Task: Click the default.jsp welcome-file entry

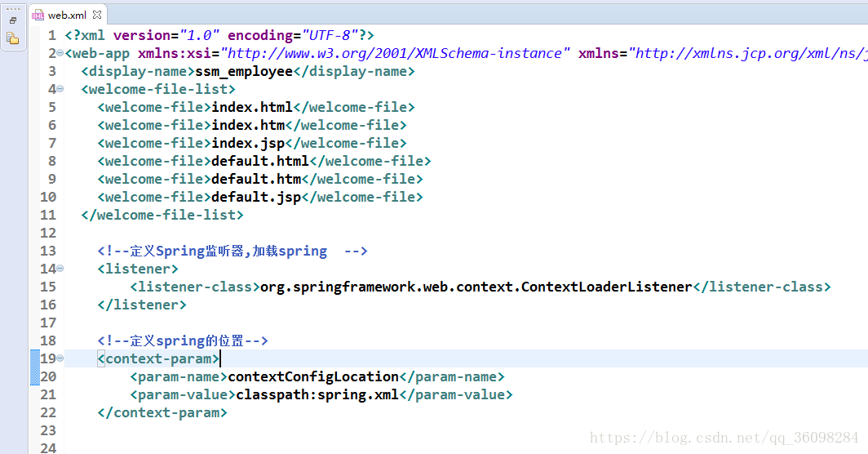Action: (256, 197)
